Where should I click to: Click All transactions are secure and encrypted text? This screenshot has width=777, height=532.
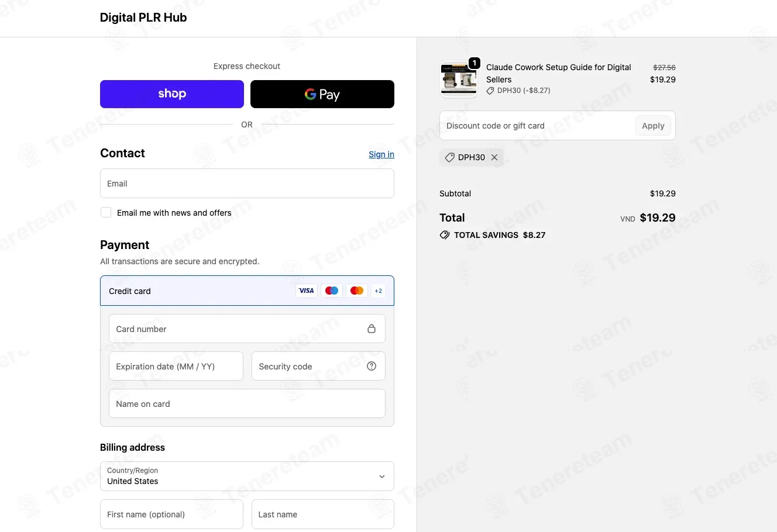click(180, 261)
